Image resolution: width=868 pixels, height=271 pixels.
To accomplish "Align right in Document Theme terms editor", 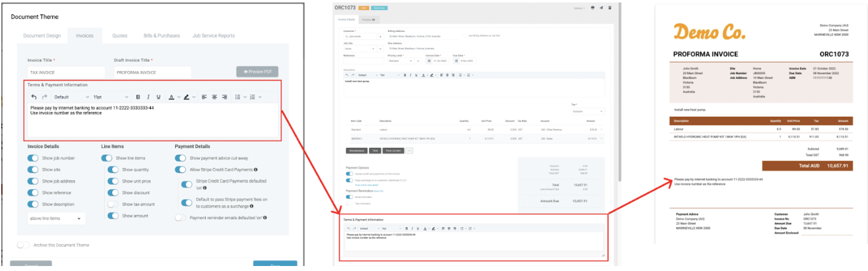I will coord(224,97).
